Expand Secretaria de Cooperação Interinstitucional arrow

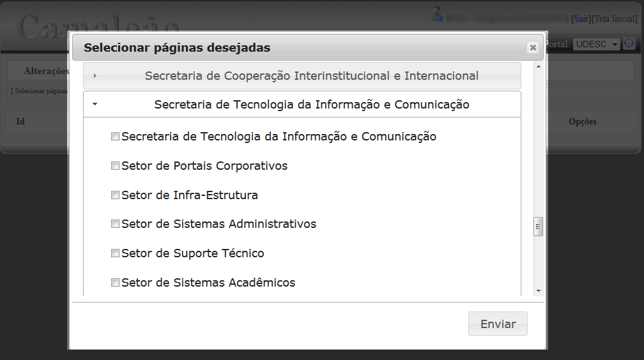(x=95, y=75)
